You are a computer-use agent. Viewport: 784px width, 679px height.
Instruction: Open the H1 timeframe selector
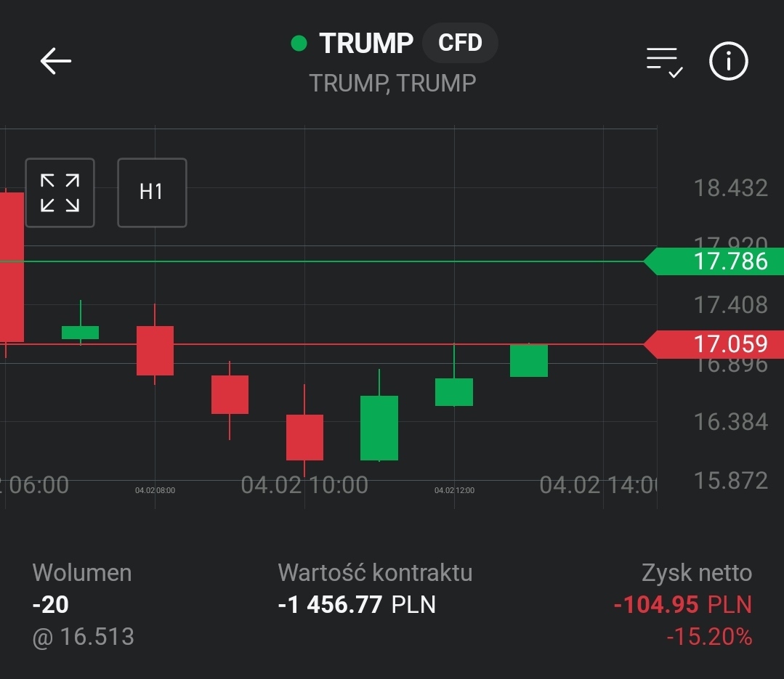[152, 192]
